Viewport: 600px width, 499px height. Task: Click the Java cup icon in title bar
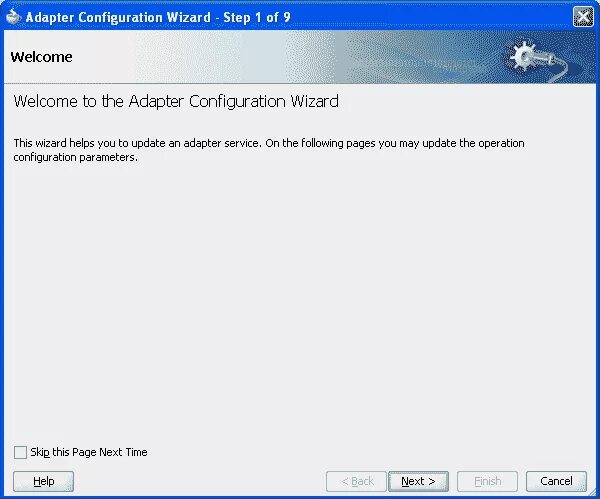(x=14, y=17)
